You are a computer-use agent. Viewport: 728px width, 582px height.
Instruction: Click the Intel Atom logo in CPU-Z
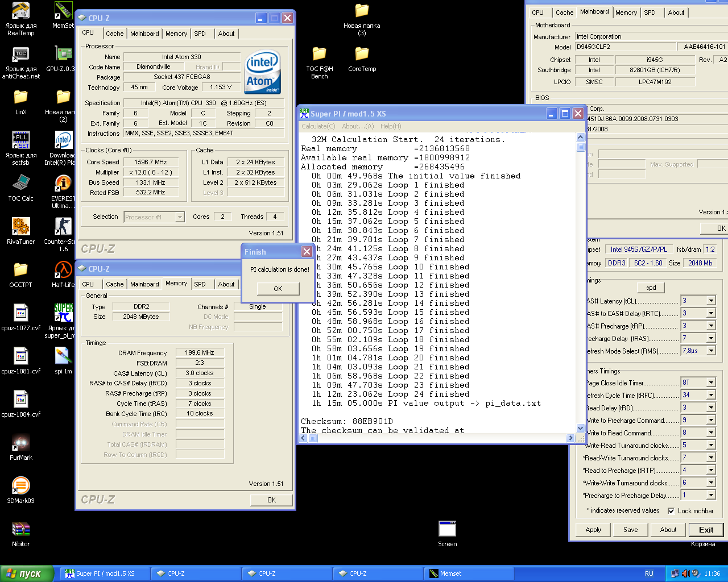pyautogui.click(x=263, y=73)
